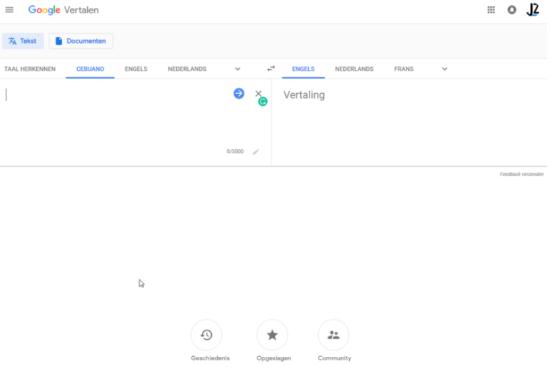
Task: Select Nederlands as source language
Action: (x=187, y=69)
